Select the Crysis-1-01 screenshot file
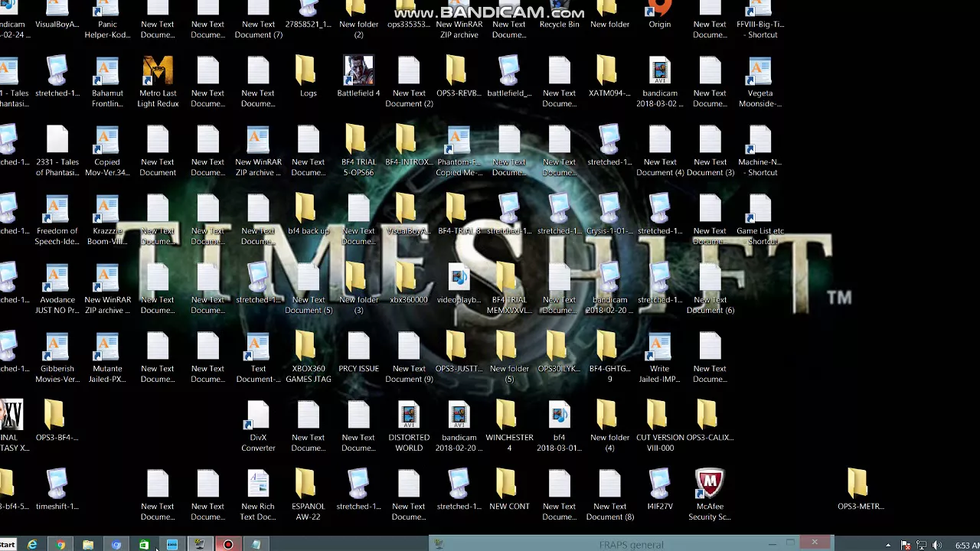This screenshot has height=551, width=980. tap(609, 214)
